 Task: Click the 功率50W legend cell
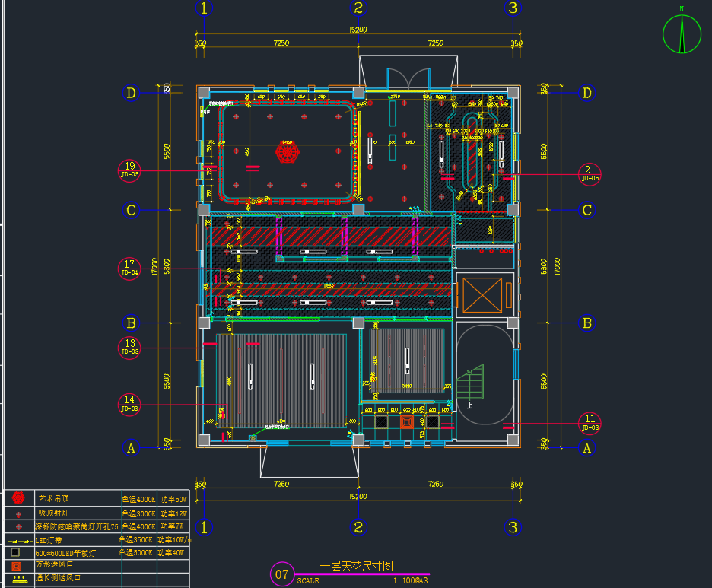point(173,500)
